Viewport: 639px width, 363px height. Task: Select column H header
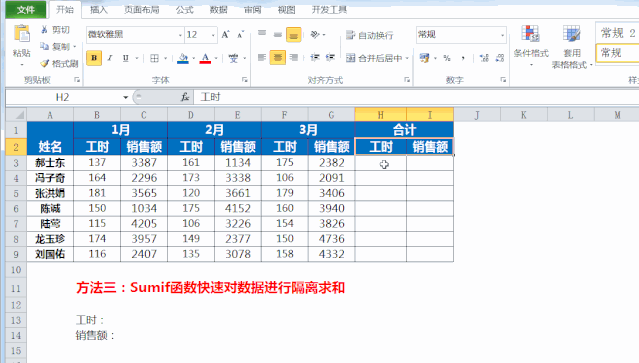coord(380,115)
